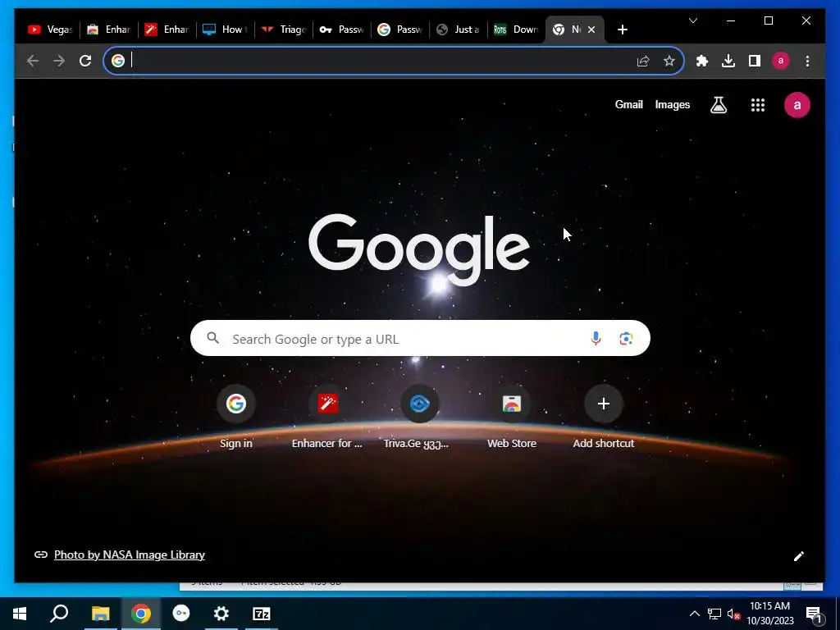840x630 pixels.
Task: Reload the current page
Action: coord(85,61)
